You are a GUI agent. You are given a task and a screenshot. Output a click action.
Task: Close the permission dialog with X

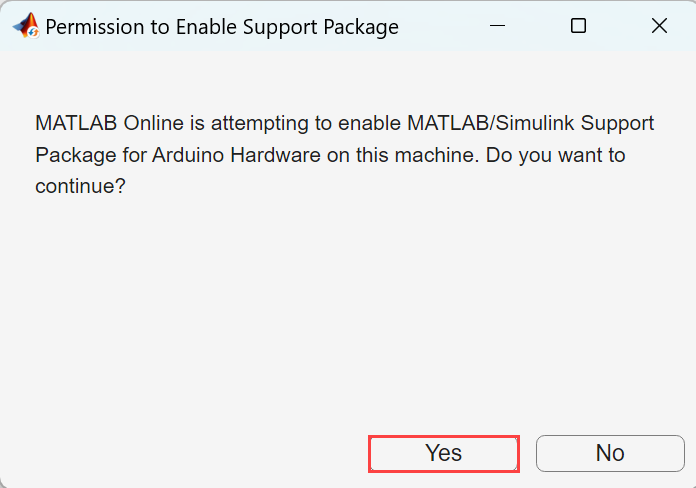[659, 27]
